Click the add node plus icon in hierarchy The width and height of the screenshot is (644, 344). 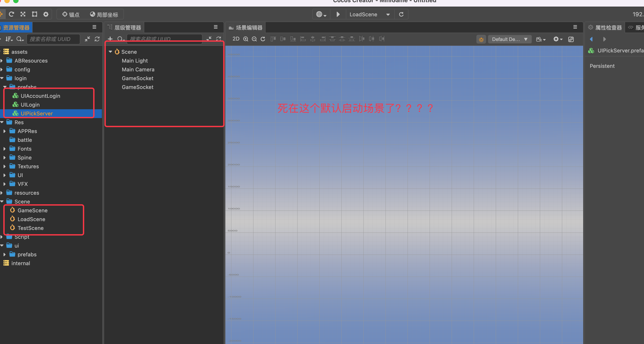(110, 39)
